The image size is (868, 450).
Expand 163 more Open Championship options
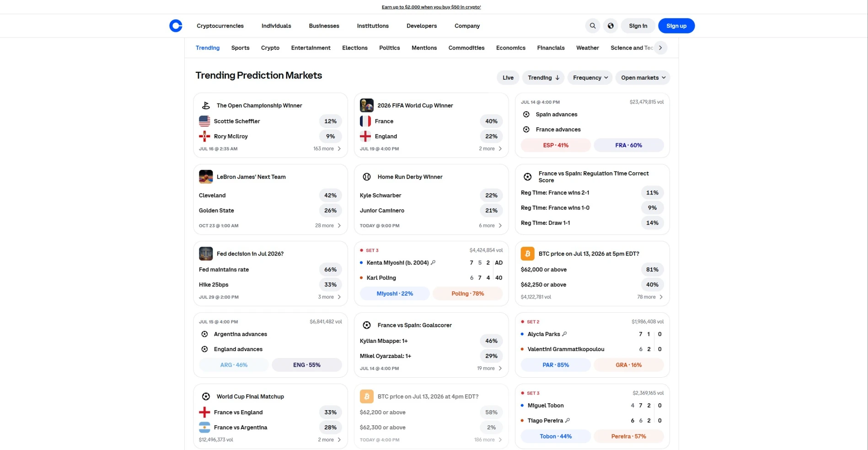(327, 149)
